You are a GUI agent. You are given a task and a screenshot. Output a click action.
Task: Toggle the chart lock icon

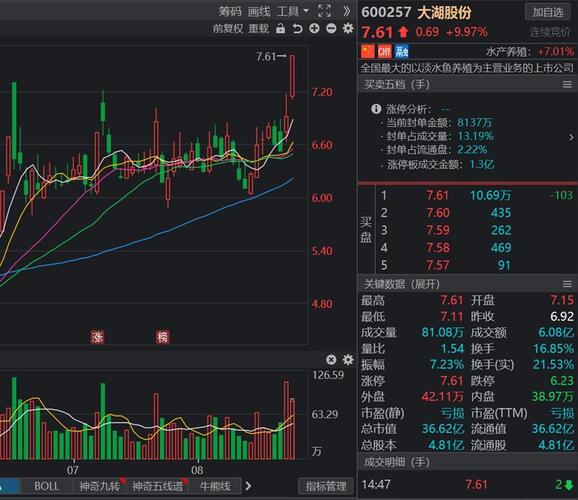[281, 28]
